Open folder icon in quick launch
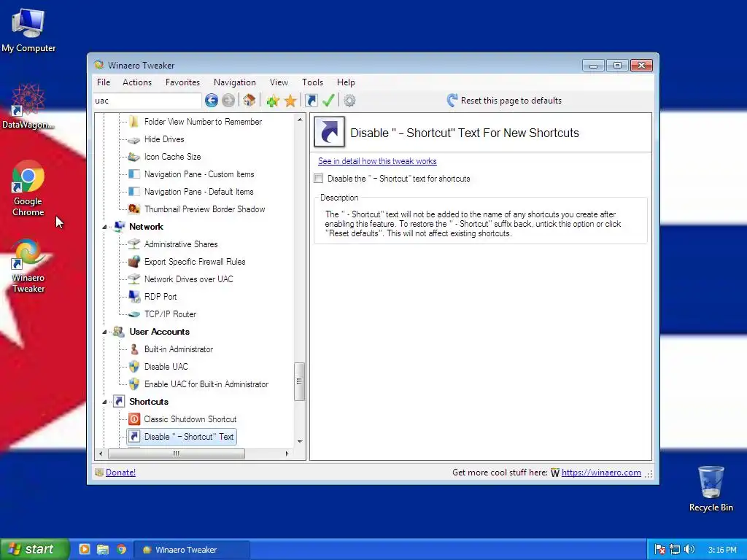 tap(103, 550)
